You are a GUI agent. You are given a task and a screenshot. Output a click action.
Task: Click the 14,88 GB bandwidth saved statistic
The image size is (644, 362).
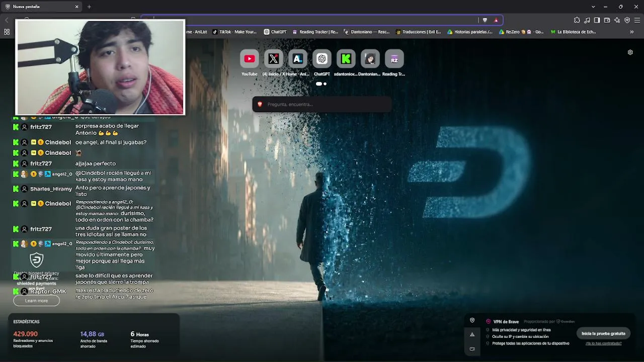coord(92,334)
